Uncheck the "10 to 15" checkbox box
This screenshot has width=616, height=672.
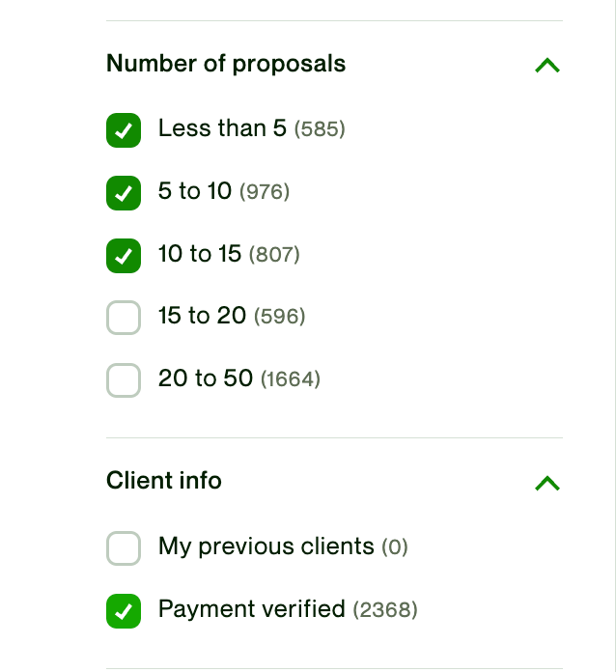click(x=124, y=256)
